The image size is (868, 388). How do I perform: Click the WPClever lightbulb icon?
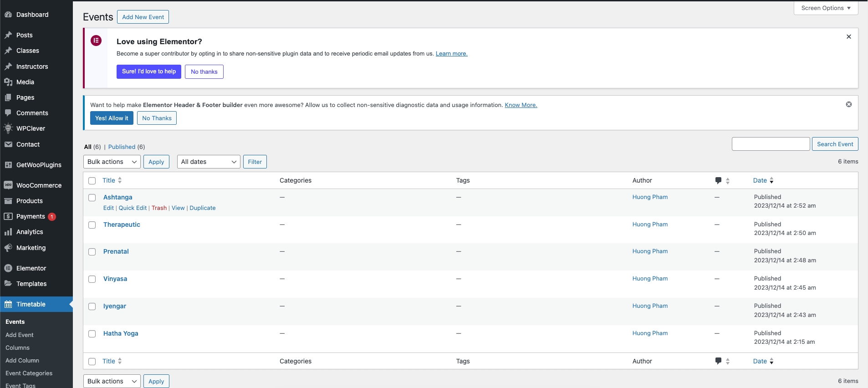8,128
